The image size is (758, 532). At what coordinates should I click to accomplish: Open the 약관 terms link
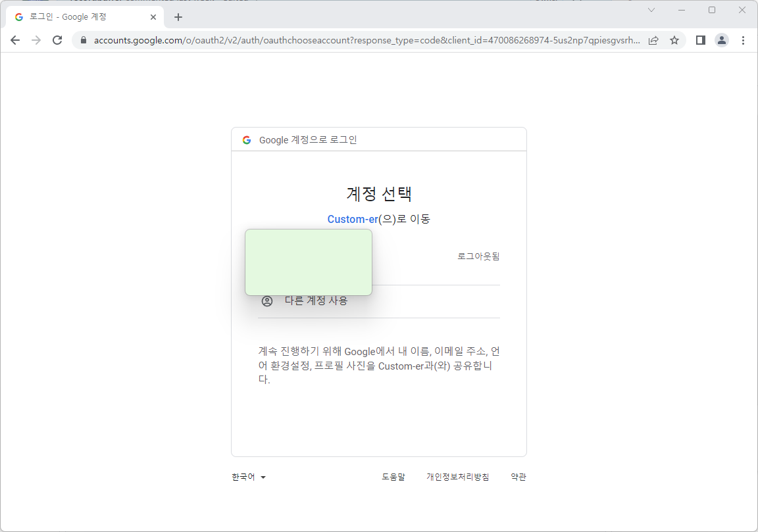[518, 477]
